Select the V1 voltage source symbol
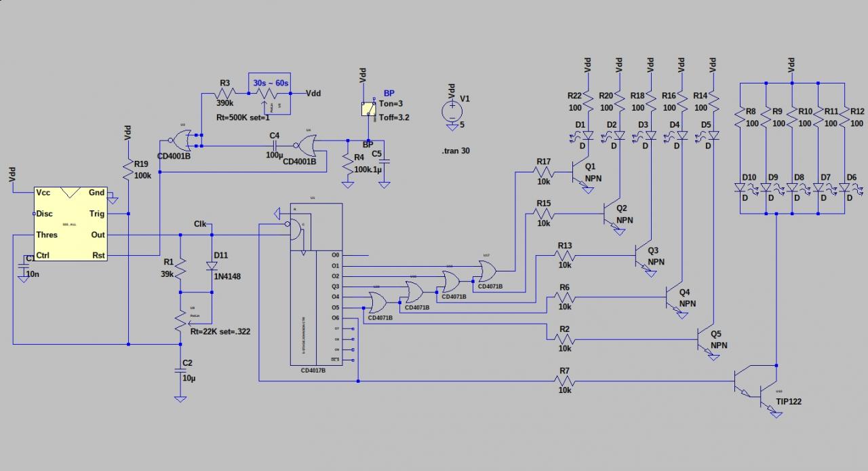Screen dimensions: 868x471 pyautogui.click(x=451, y=110)
